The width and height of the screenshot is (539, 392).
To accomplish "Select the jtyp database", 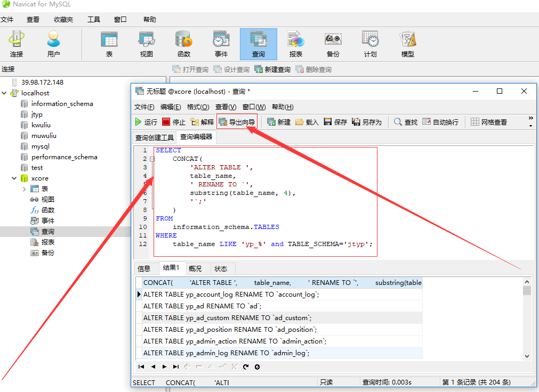I will [37, 115].
